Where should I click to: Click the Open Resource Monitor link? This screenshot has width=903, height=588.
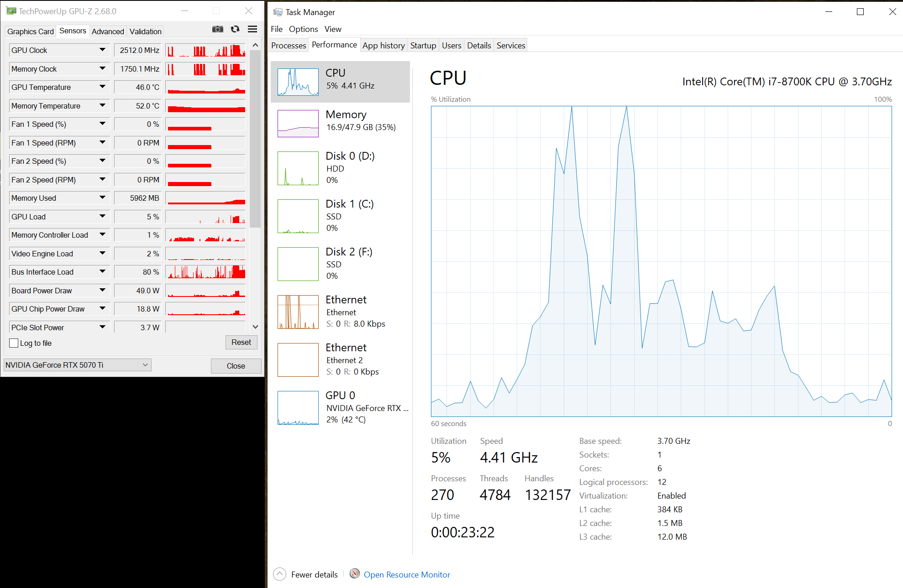(407, 575)
